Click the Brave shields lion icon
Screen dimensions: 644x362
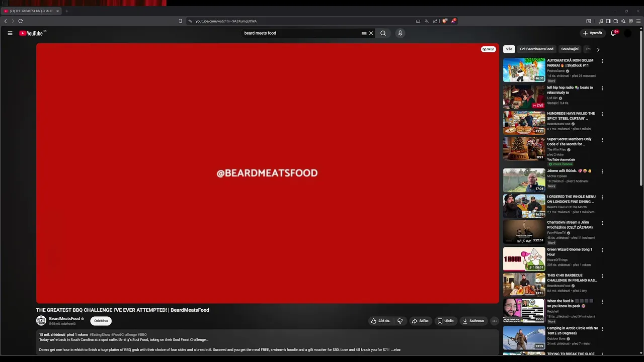(444, 21)
